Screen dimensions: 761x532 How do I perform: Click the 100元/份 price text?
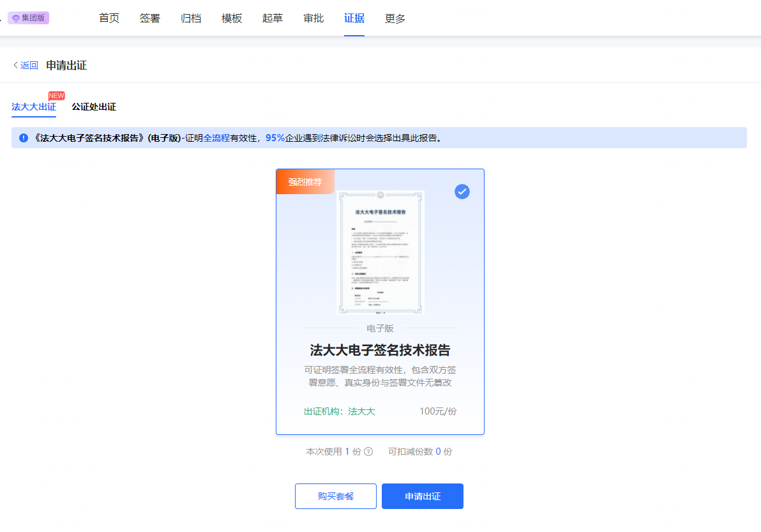[438, 412]
